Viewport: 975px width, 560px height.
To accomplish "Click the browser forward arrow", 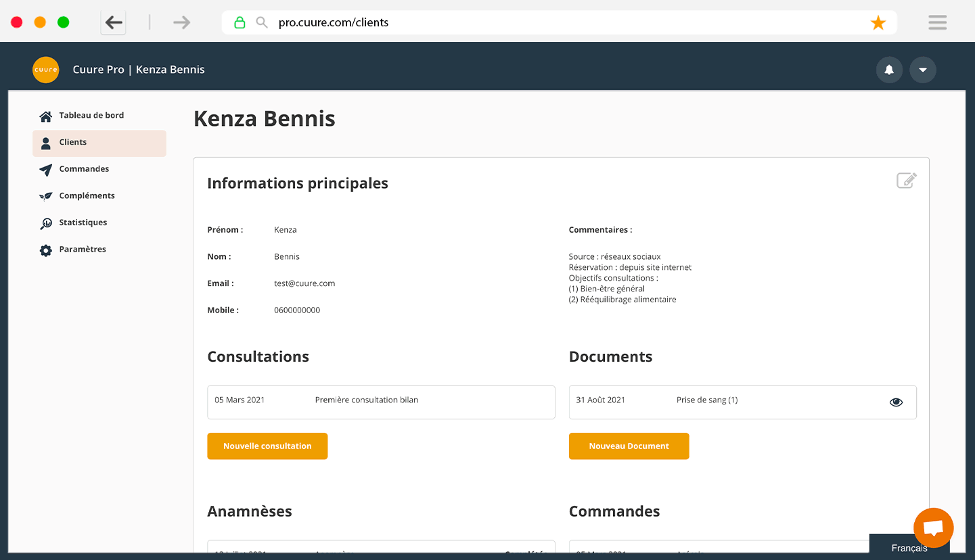I will point(181,23).
